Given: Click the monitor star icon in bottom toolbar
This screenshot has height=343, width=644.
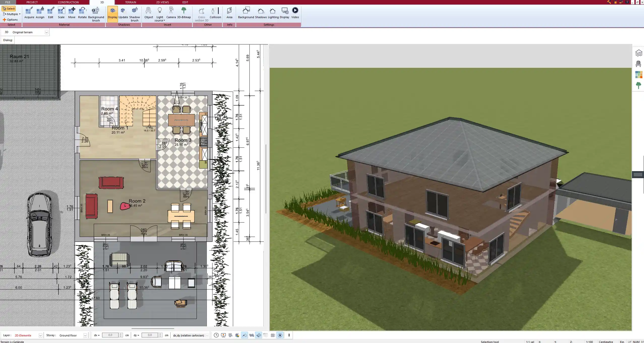Looking at the screenshot, I should pos(223,335).
